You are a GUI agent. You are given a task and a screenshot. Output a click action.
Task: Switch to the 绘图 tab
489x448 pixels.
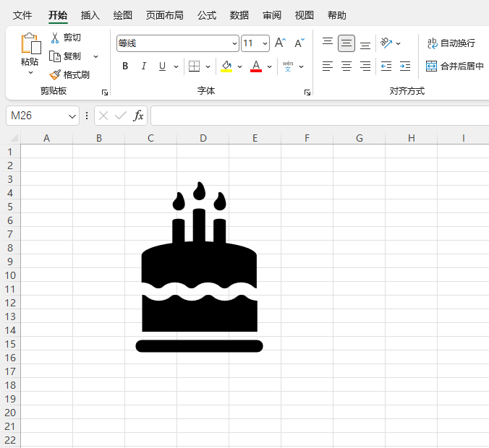pyautogui.click(x=122, y=15)
